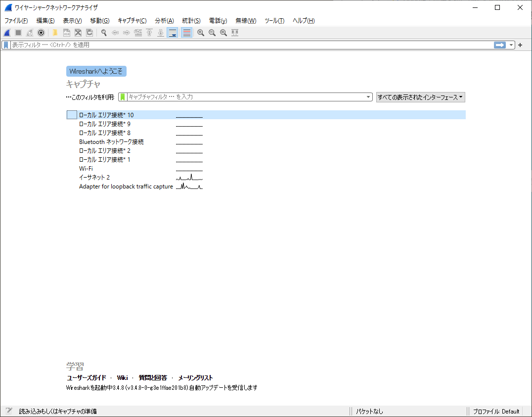Click the go to first packet icon
This screenshot has height=417, width=532.
pos(149,33)
